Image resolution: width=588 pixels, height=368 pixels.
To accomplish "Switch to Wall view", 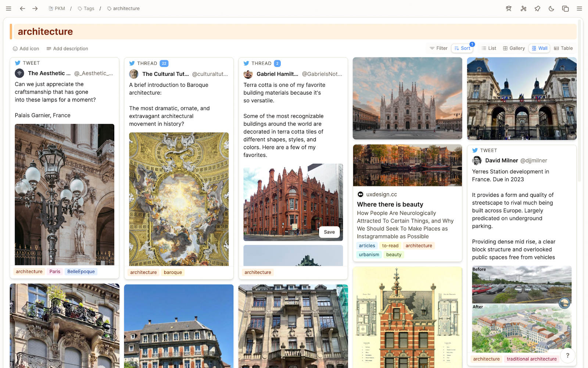I will 539,48.
